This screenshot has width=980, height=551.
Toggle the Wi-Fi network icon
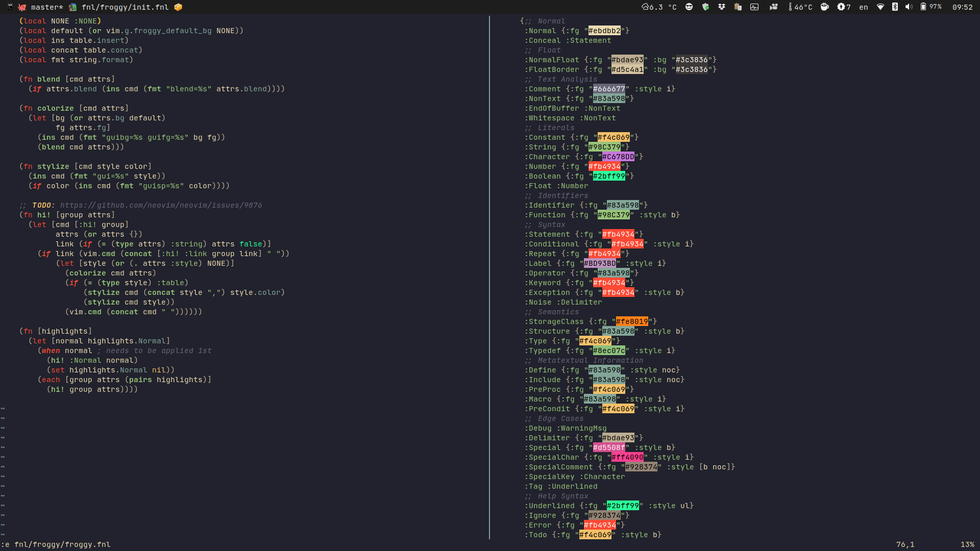[880, 7]
